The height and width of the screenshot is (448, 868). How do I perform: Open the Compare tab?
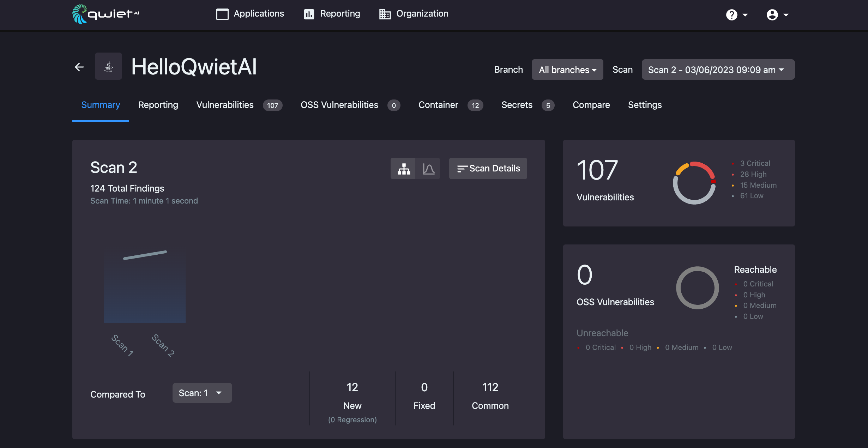591,105
